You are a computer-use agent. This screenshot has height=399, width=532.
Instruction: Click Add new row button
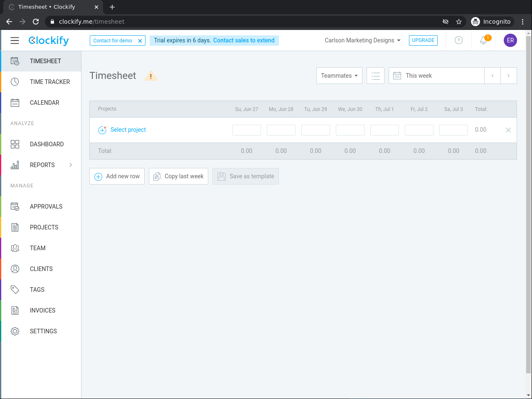click(117, 176)
